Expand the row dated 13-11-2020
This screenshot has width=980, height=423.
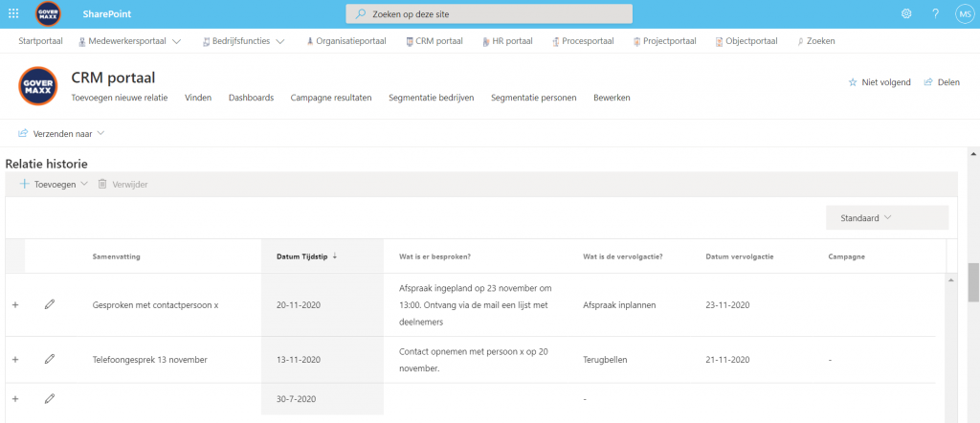coord(15,360)
